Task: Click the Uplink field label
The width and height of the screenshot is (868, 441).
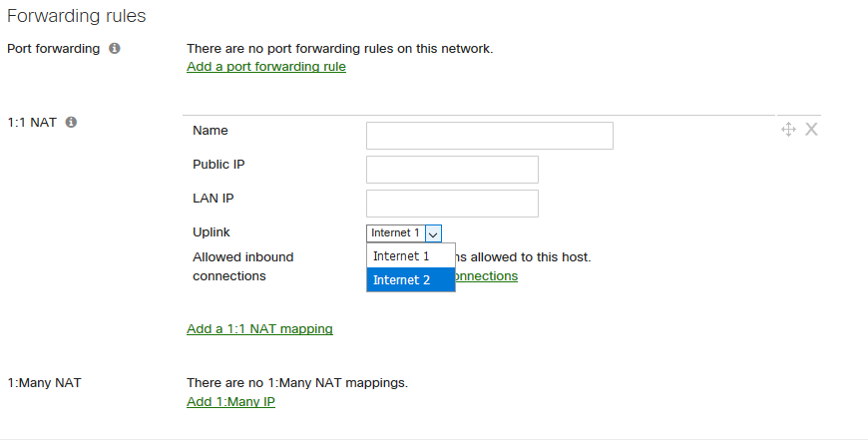Action: click(211, 232)
